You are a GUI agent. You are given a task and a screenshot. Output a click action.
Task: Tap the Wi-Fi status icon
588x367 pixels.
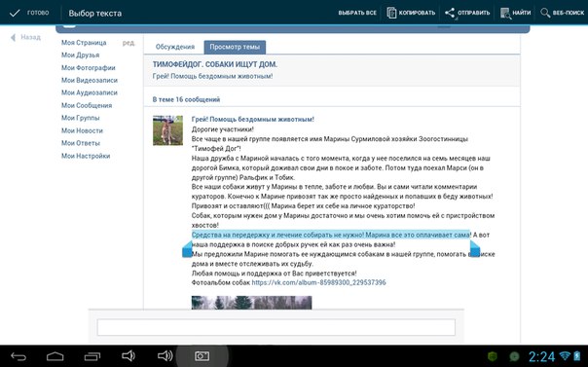coord(565,355)
